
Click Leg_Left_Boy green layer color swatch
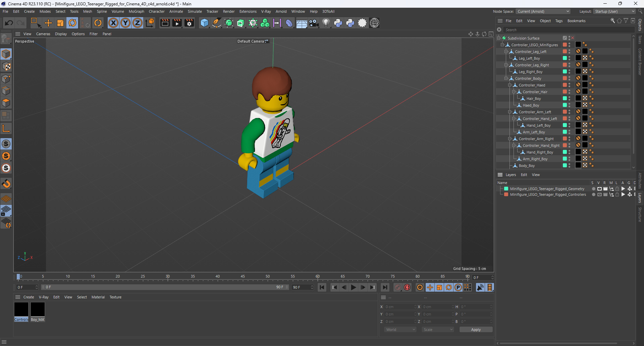(x=565, y=58)
